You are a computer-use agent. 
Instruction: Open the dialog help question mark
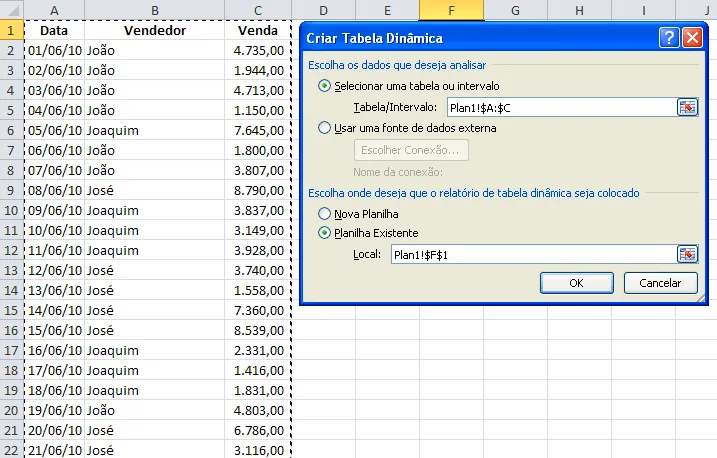(669, 37)
